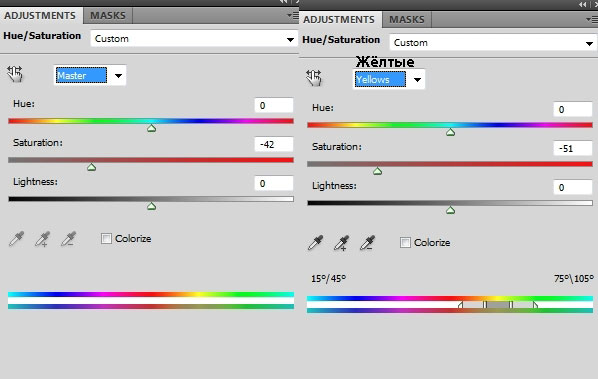Pick the plain eyedropper in right panel
598x379 pixels.
pyautogui.click(x=315, y=243)
